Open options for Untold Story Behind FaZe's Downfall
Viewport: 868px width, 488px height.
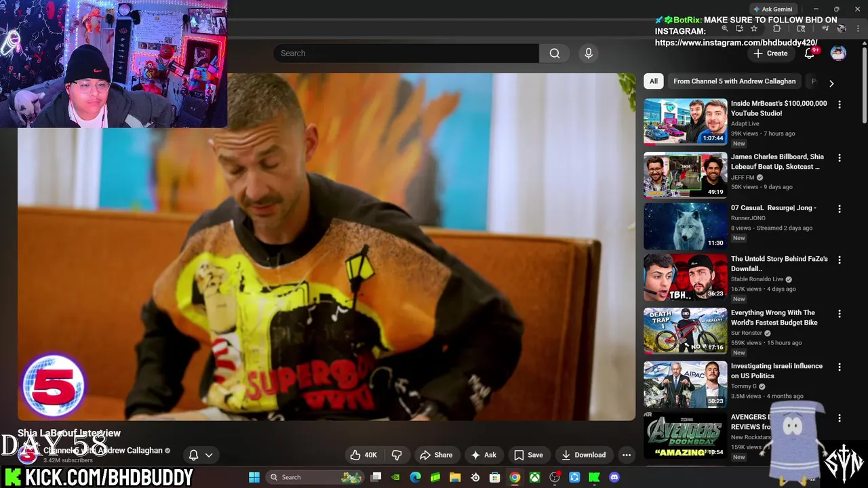pyautogui.click(x=840, y=260)
